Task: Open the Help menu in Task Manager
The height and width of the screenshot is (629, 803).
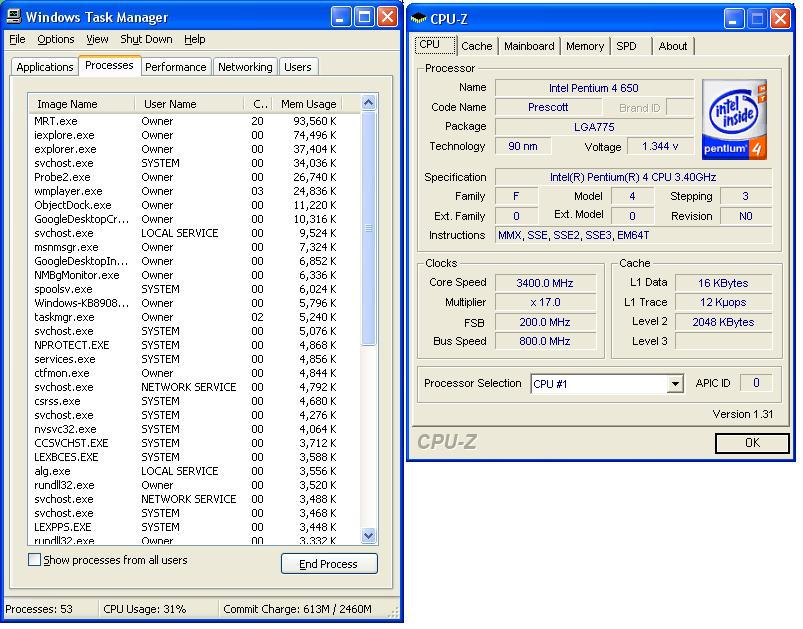Action: 195,39
